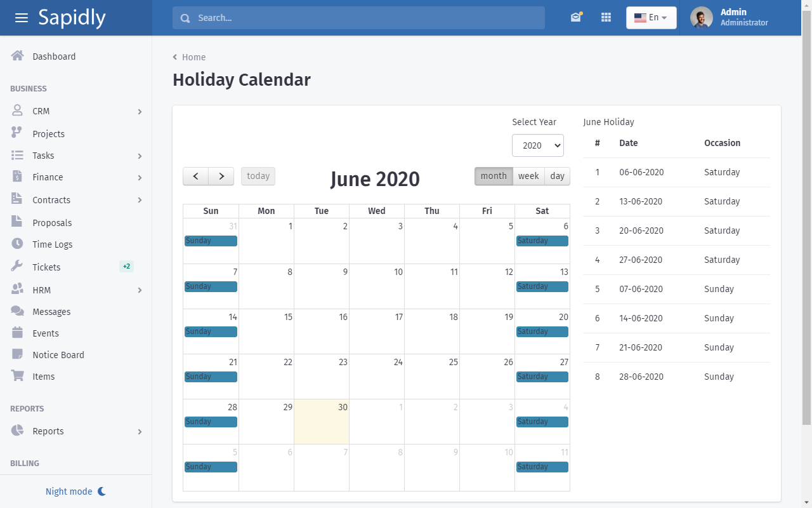Viewport: 812px width, 508px height.
Task: Open the apps grid icon
Action: 606,18
